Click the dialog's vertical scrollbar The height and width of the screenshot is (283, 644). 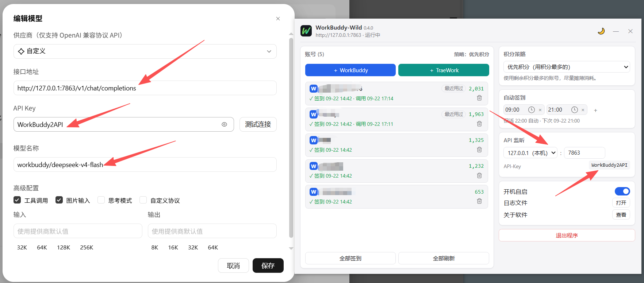coord(291,139)
